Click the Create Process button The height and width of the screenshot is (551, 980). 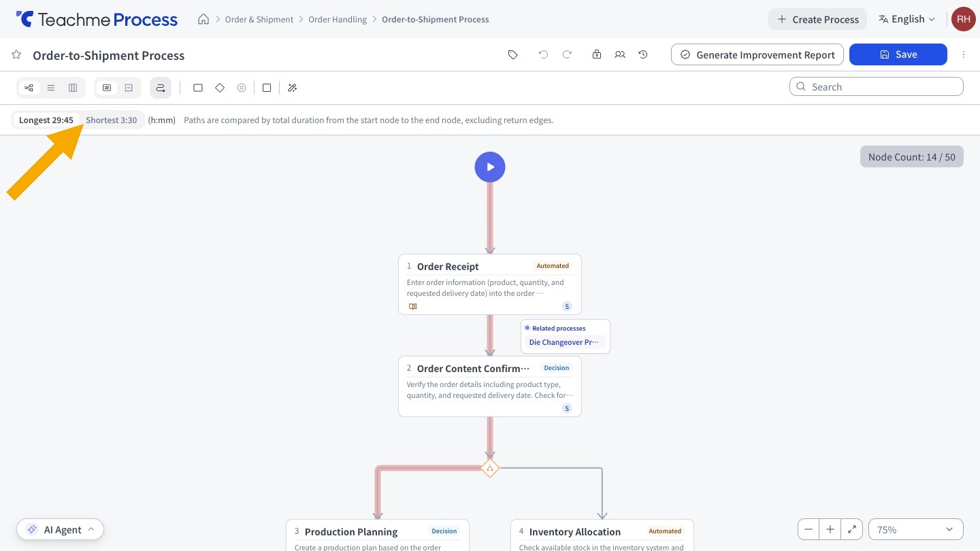click(x=817, y=19)
